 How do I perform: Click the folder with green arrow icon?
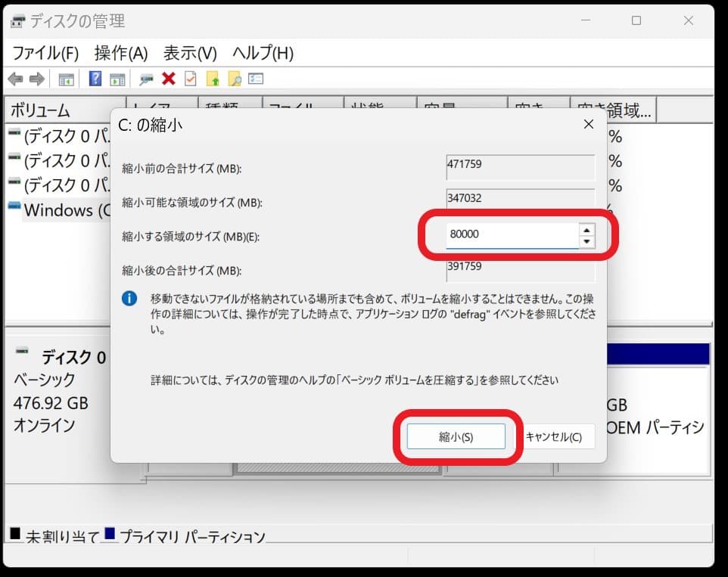212,79
